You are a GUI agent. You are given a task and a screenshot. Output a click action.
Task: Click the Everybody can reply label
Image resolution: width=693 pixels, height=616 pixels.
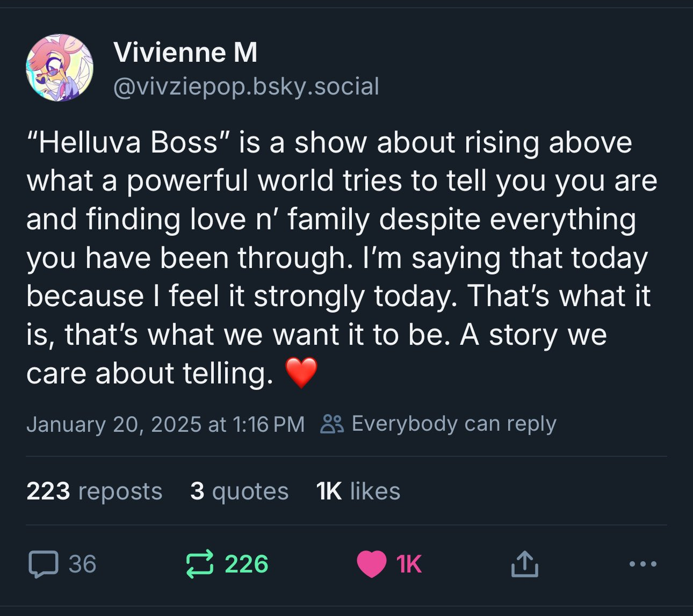[x=454, y=424]
